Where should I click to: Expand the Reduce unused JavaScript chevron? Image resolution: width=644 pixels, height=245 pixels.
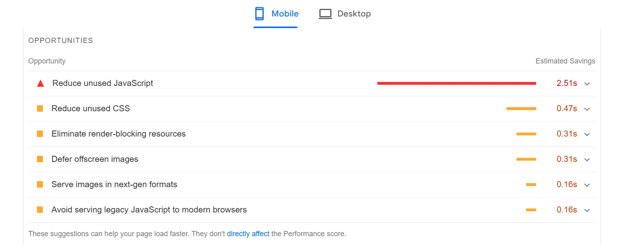pos(587,84)
